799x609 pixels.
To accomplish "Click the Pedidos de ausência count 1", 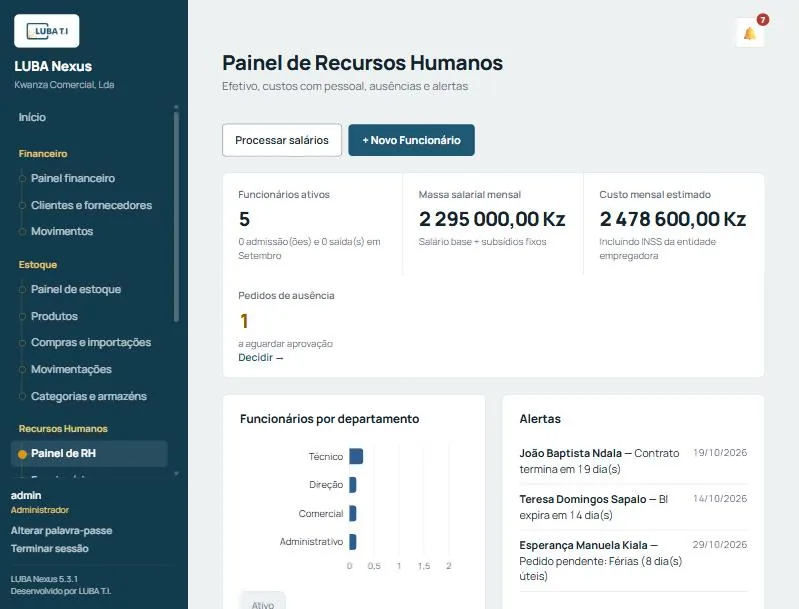I will click(x=244, y=321).
